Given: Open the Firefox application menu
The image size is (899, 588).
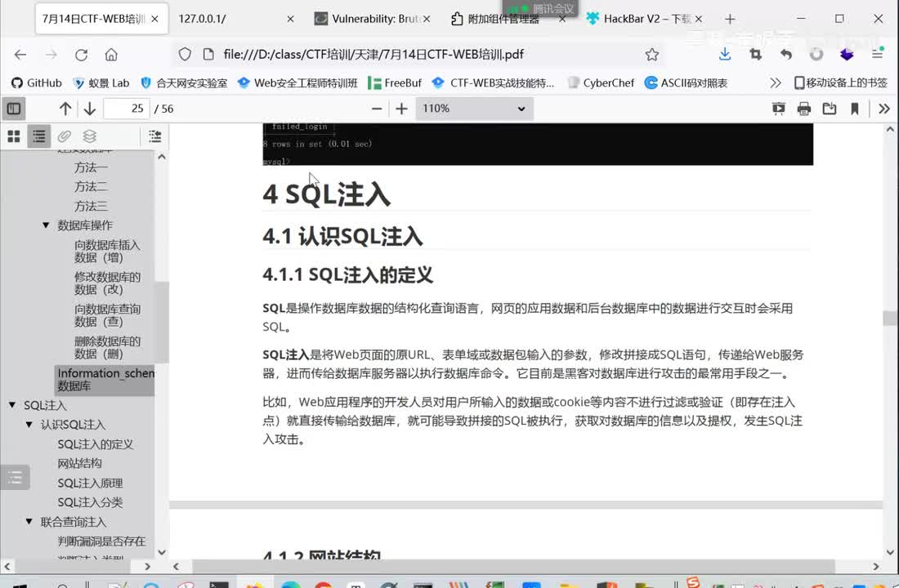Looking at the screenshot, I should coord(877,55).
